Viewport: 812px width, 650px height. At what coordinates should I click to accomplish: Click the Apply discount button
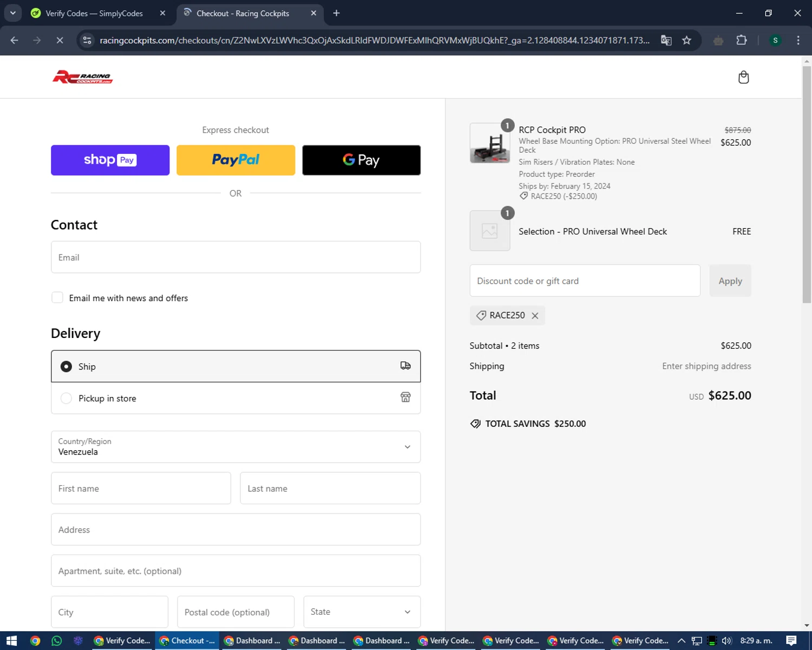click(730, 281)
